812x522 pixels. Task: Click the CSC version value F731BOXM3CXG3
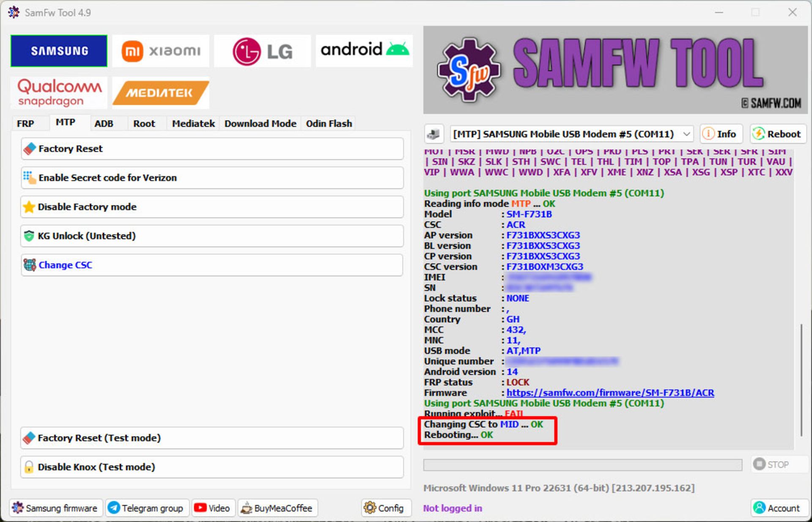(545, 267)
